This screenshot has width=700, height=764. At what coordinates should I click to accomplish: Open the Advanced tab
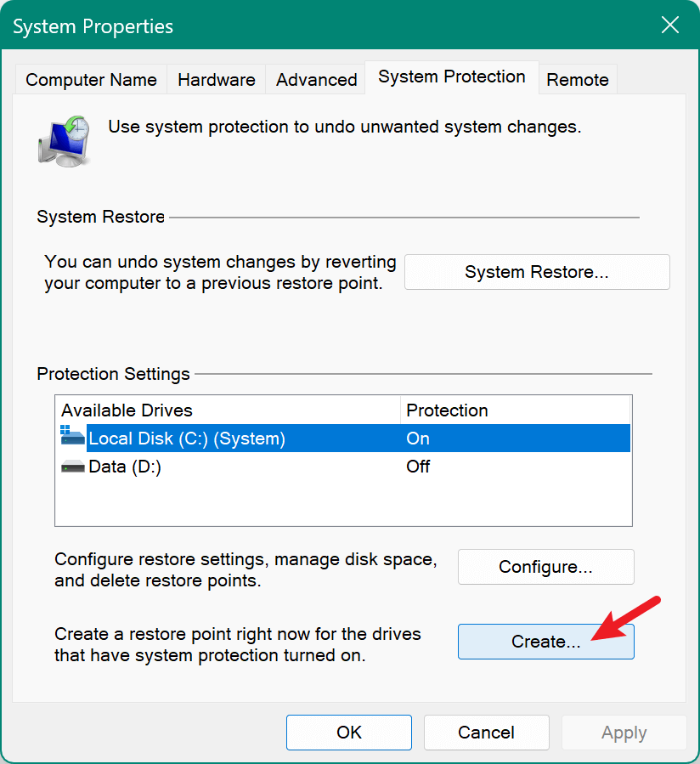click(315, 79)
